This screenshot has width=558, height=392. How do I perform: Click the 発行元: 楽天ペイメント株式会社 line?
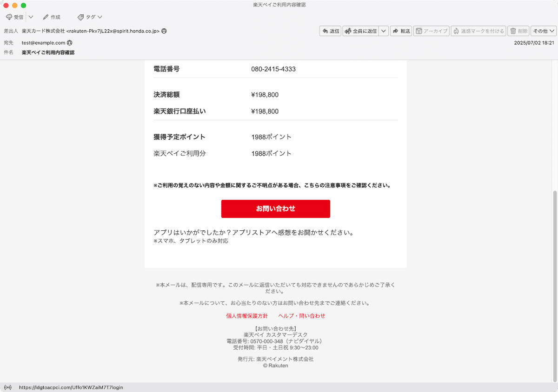pos(276,359)
